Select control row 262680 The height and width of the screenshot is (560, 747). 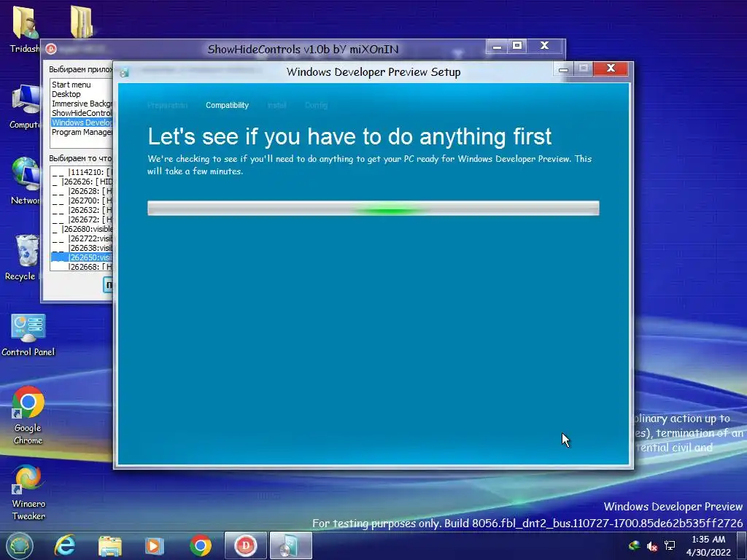pyautogui.click(x=82, y=229)
